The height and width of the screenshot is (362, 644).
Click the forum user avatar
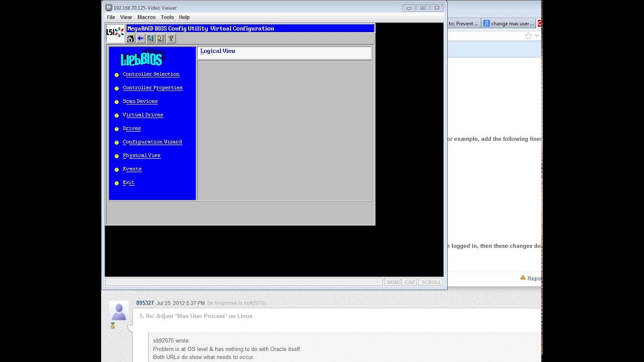tap(119, 312)
